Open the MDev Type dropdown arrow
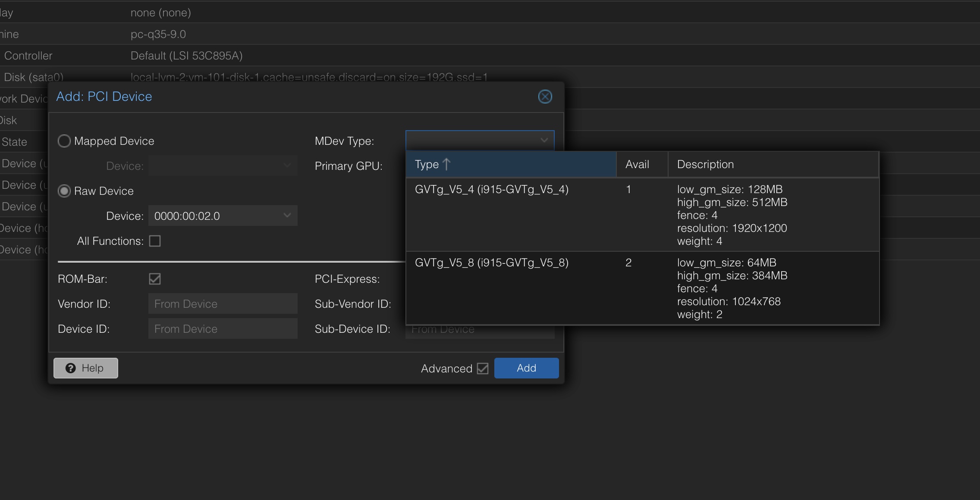 click(x=544, y=141)
